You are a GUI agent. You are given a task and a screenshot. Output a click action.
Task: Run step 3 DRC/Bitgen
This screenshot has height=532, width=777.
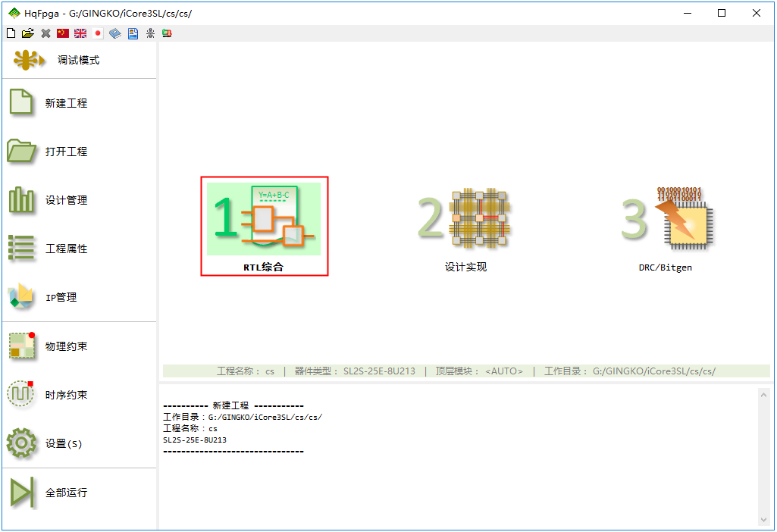665,226
